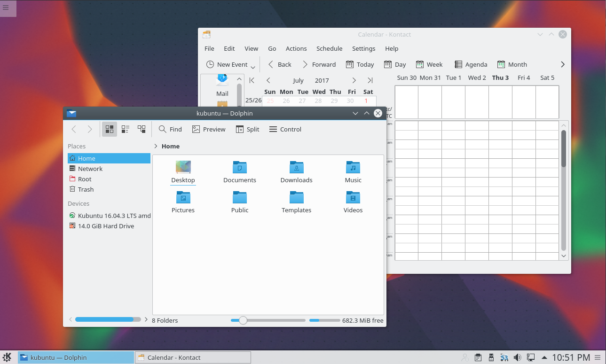
Task: Toggle Preview in Dolphin toolbar
Action: 209,129
